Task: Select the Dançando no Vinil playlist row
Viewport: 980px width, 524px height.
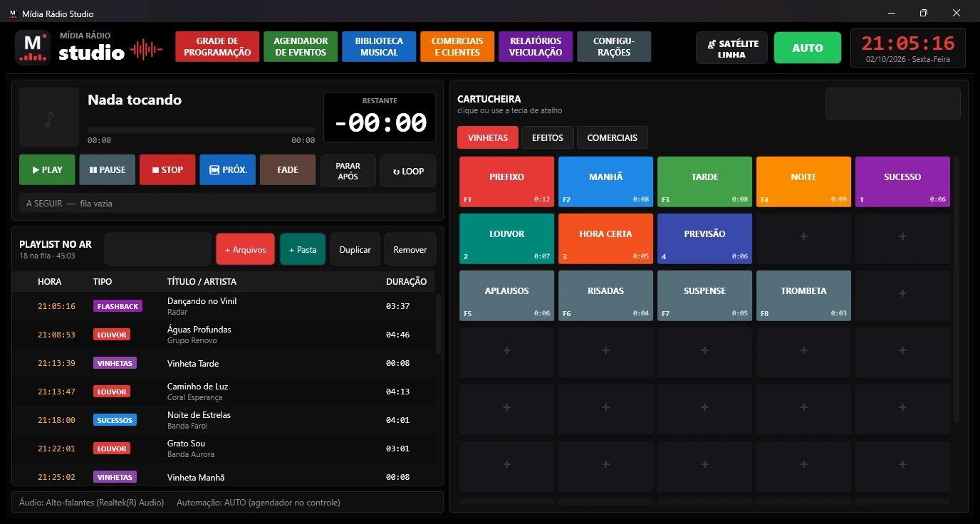Action: (x=224, y=306)
